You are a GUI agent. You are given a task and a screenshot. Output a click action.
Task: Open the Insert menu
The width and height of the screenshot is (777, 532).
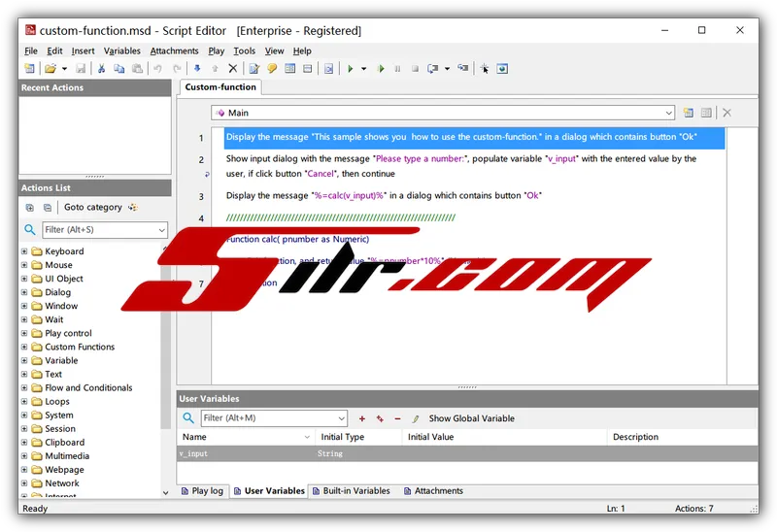pyautogui.click(x=83, y=51)
